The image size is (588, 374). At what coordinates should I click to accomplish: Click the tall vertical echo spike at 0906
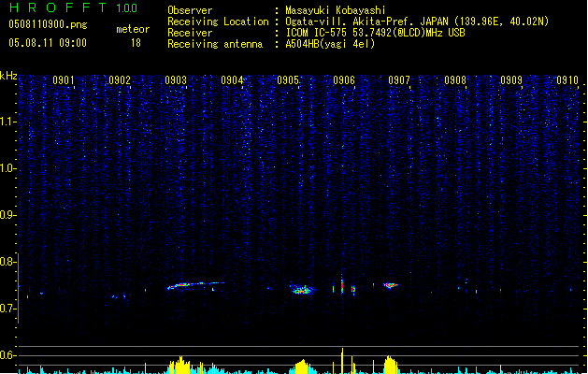point(342,285)
